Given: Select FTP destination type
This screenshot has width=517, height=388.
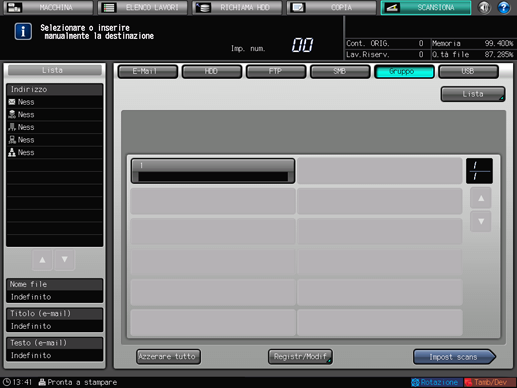Looking at the screenshot, I should tap(276, 71).
